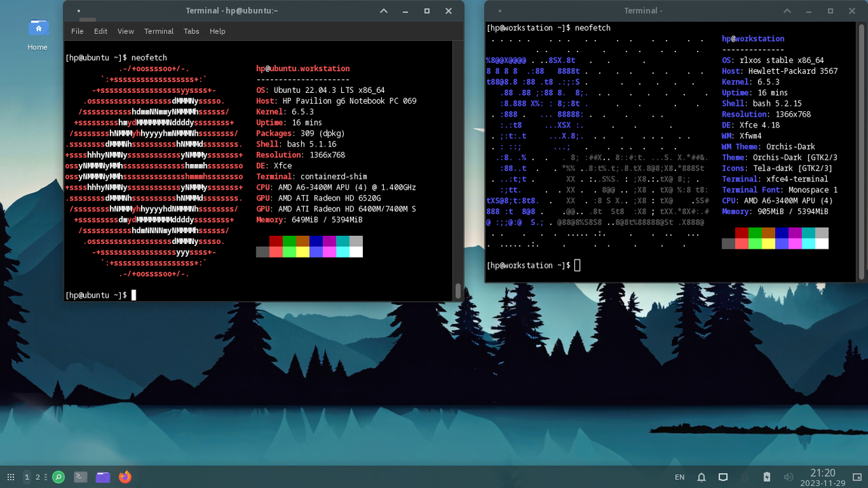Click 'WM Theme: Orchis-Dark' line
This screenshot has width=868, height=488.
pos(769,147)
